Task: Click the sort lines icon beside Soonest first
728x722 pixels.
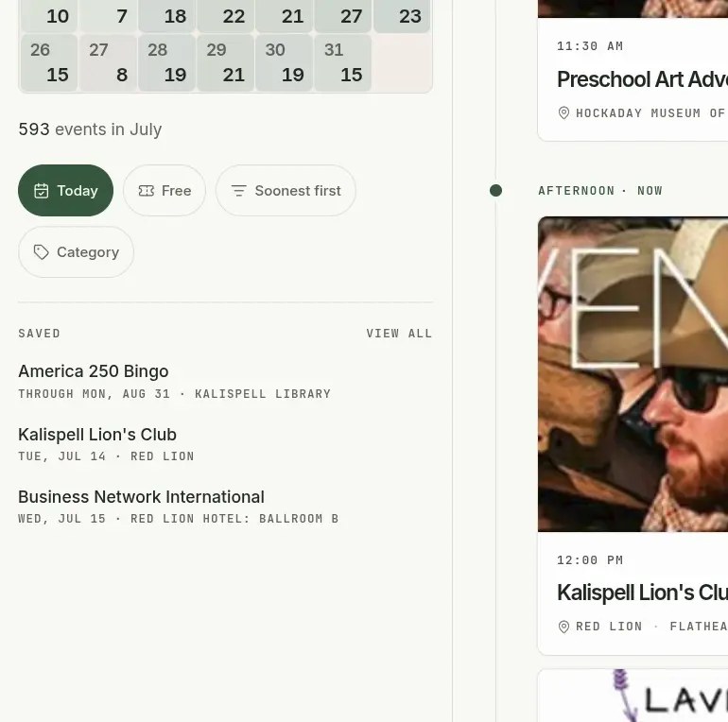Action: pos(238,191)
